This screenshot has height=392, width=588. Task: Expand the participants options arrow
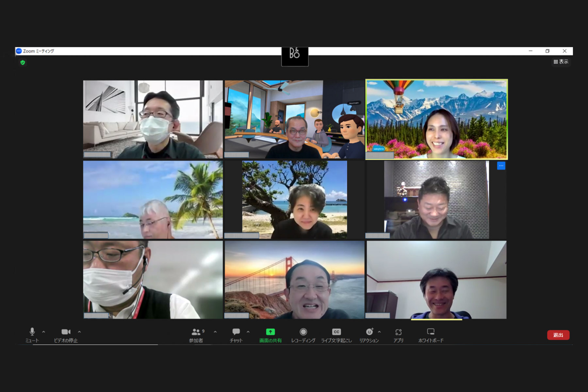point(215,332)
